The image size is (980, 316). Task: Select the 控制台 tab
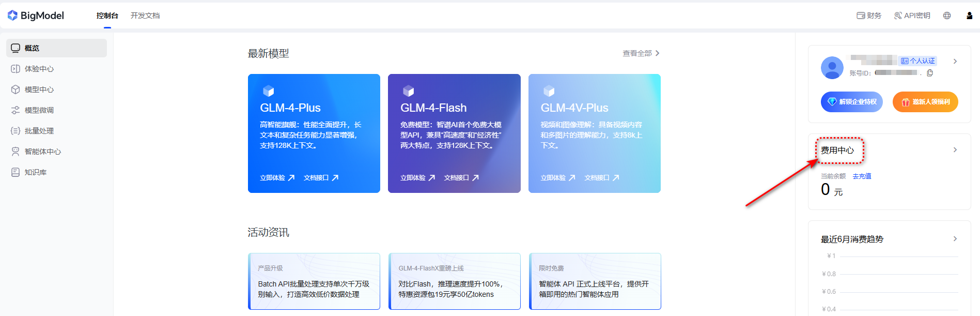[x=107, y=16]
